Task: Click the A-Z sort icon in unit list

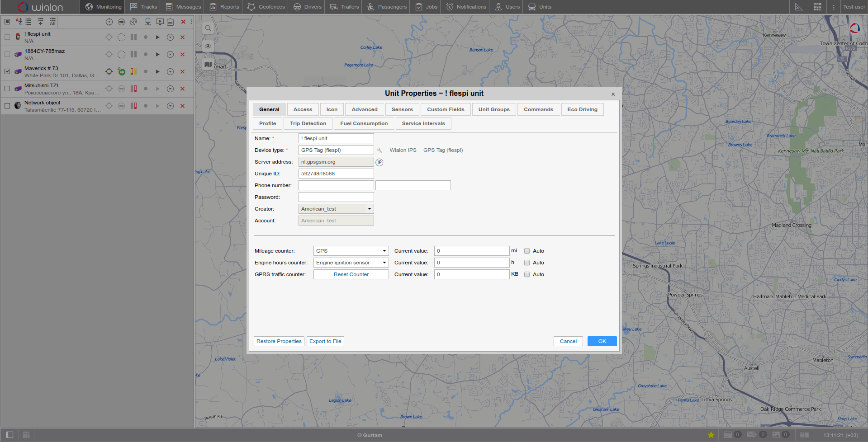Action: (x=19, y=22)
